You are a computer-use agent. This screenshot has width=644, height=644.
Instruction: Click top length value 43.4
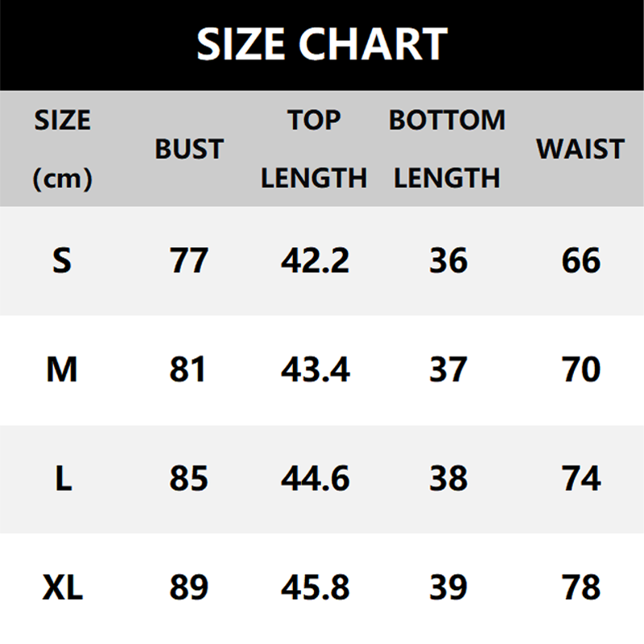point(315,370)
